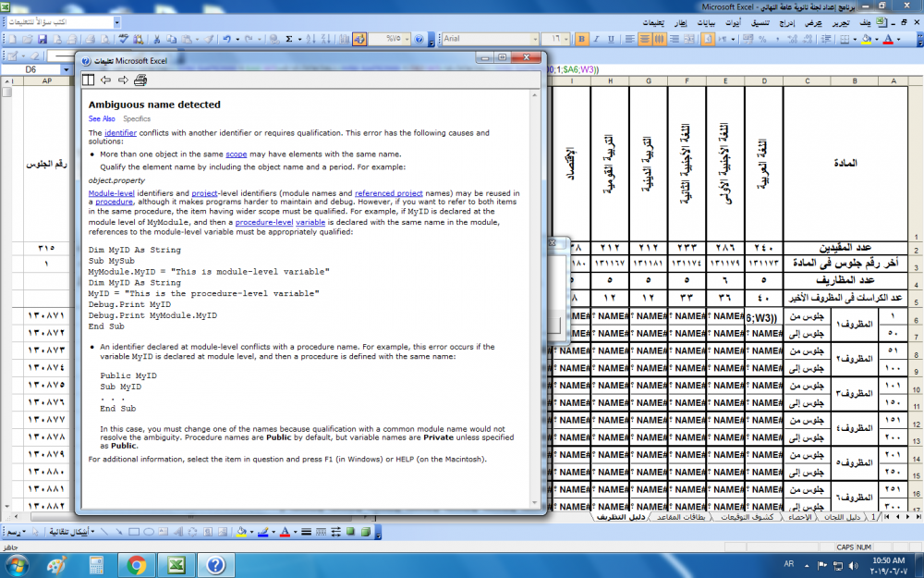Switch to the بطاقات المقاعد sheet tab
The height and width of the screenshot is (578, 924).
[681, 517]
